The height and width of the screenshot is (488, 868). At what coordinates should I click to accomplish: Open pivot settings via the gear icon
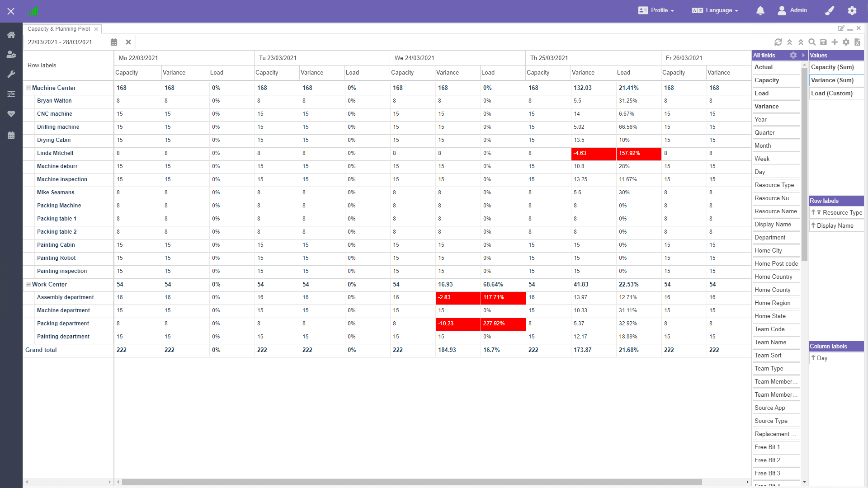click(846, 42)
